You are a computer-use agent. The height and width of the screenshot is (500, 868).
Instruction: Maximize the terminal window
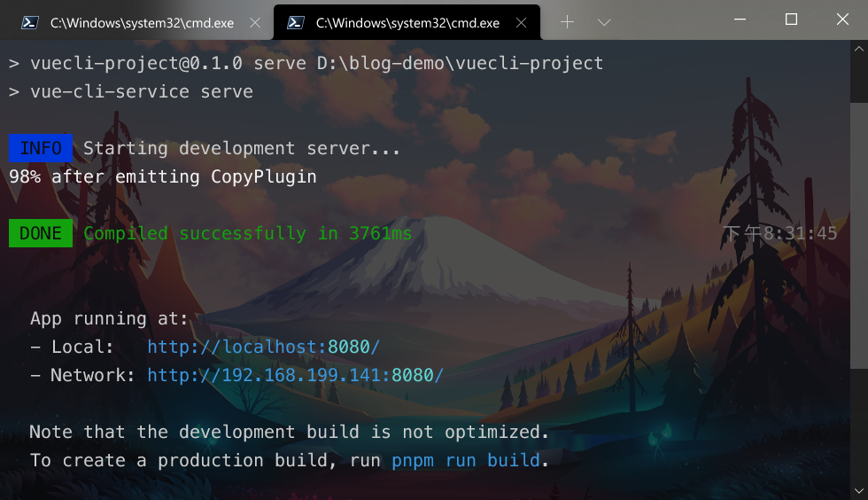(x=791, y=20)
